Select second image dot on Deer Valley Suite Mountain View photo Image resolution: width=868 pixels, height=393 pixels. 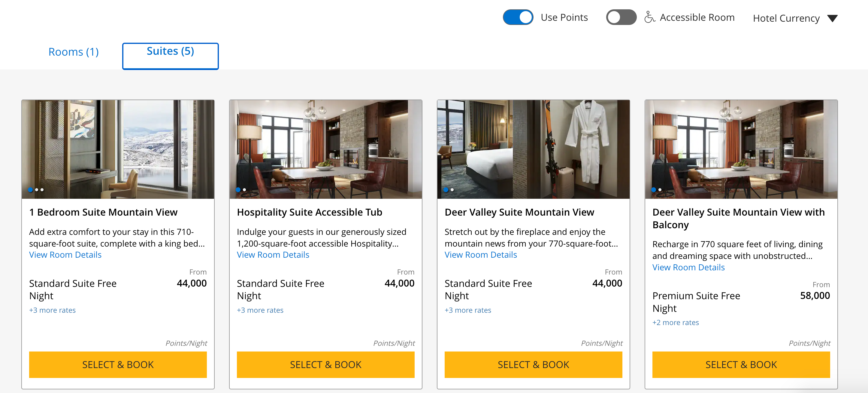[x=452, y=190]
